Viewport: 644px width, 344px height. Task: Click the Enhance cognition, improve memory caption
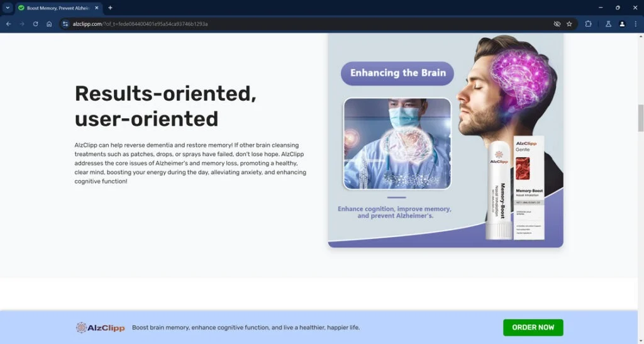[x=395, y=212]
